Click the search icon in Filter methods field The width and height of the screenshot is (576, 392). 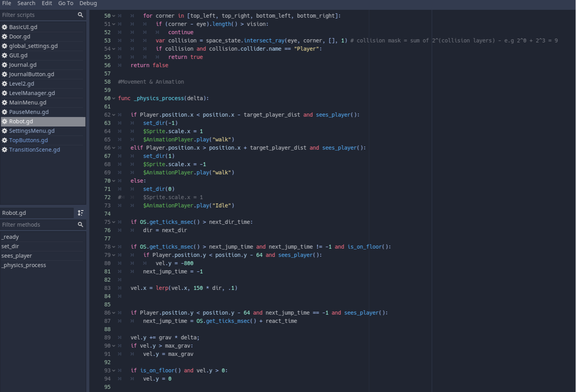pyautogui.click(x=80, y=224)
